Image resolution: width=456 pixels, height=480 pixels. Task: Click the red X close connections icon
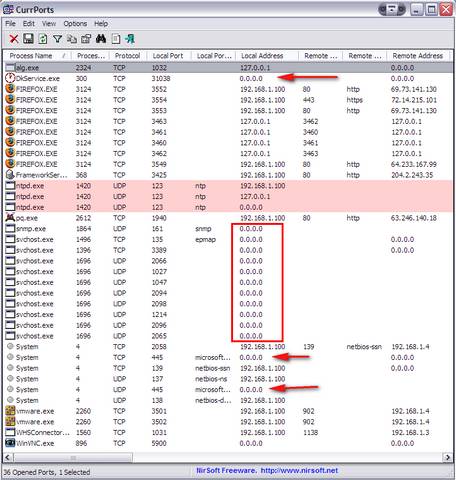[14, 39]
